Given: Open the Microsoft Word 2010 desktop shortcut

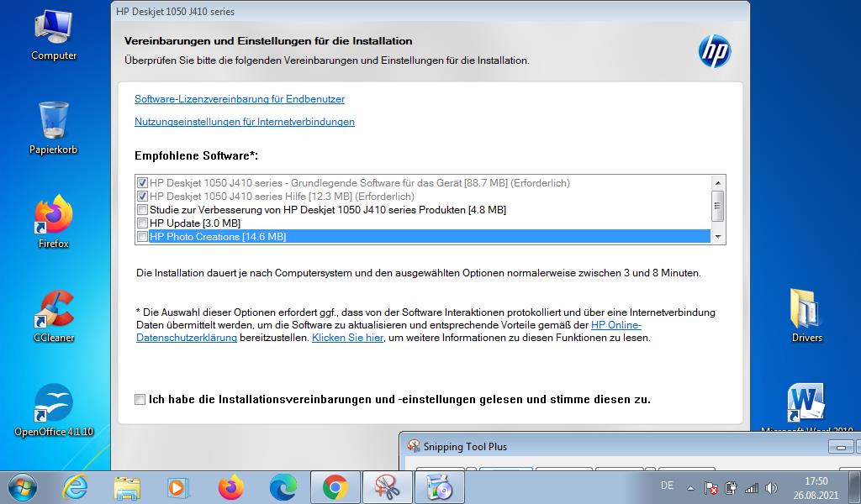Looking at the screenshot, I should [806, 408].
